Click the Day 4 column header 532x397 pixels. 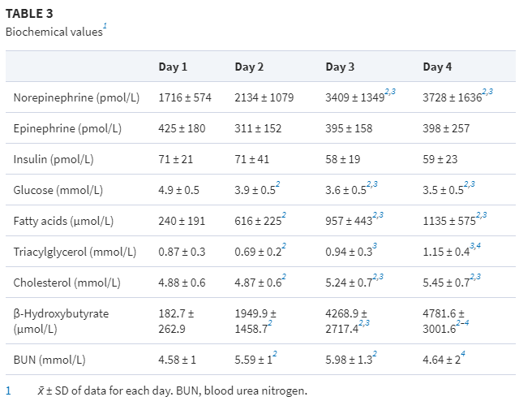438,67
